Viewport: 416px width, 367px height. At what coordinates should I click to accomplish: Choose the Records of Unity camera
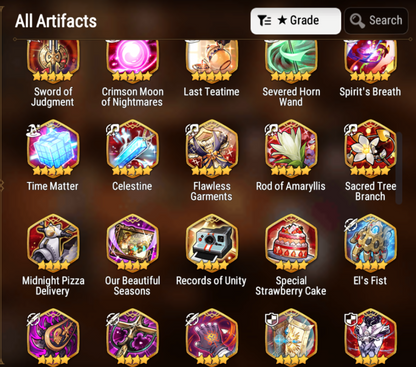[212, 243]
